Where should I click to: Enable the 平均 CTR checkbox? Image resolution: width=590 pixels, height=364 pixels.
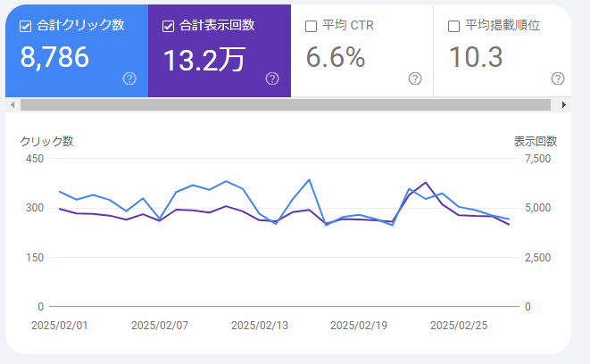(311, 27)
